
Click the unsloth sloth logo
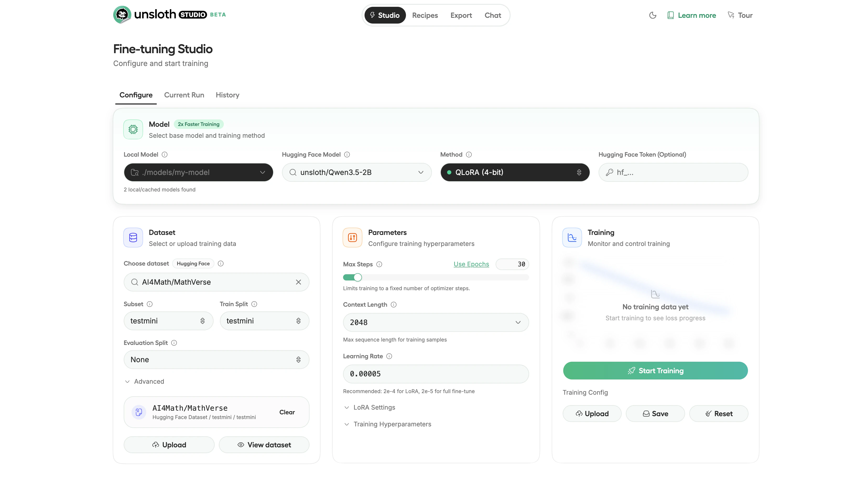[x=122, y=14]
